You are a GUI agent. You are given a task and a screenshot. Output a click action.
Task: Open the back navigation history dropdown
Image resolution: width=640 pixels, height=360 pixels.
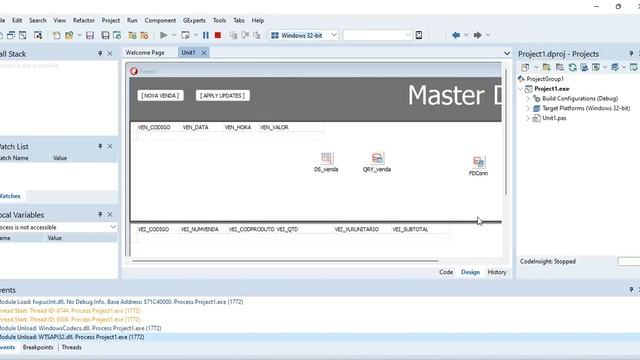point(466,36)
